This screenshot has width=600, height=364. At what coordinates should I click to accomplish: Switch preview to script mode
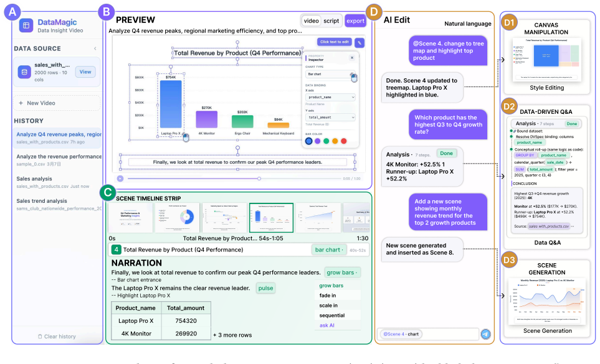[x=331, y=21]
